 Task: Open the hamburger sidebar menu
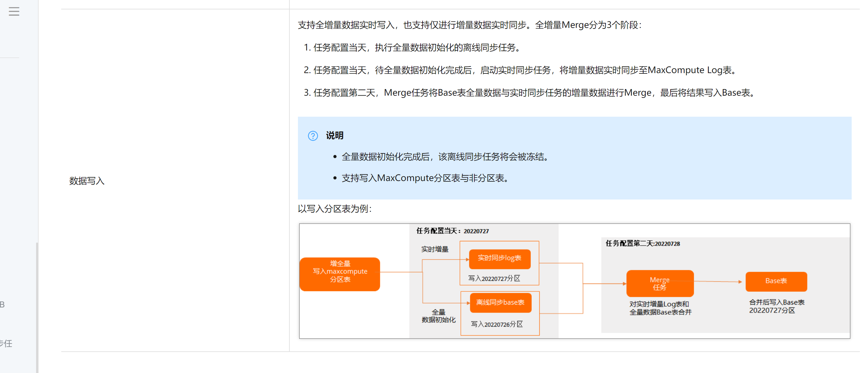[x=14, y=11]
